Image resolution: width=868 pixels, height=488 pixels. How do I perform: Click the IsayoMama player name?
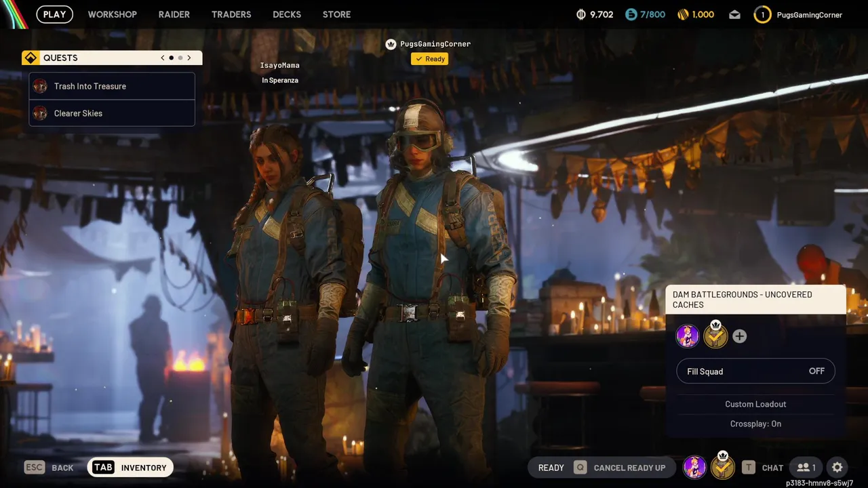pos(280,66)
